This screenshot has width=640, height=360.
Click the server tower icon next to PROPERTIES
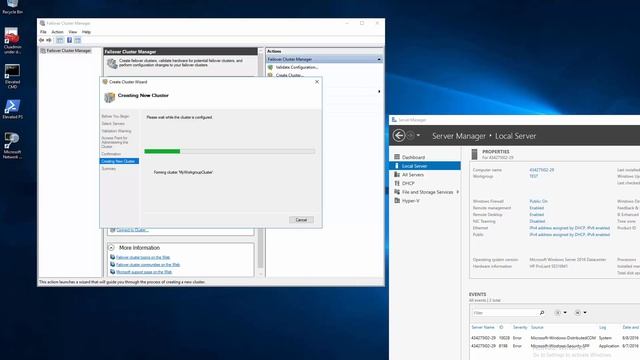tap(474, 154)
